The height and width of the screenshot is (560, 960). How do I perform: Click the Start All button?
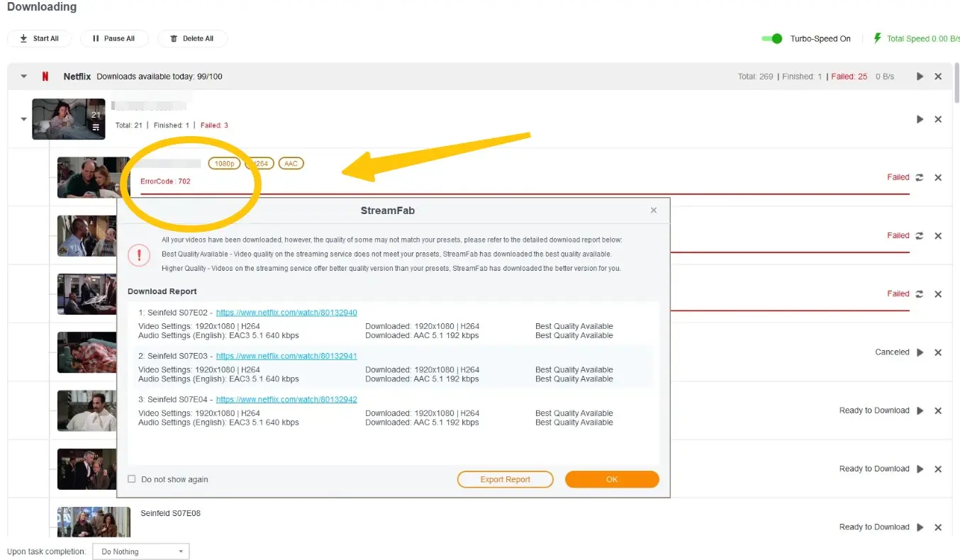(39, 38)
